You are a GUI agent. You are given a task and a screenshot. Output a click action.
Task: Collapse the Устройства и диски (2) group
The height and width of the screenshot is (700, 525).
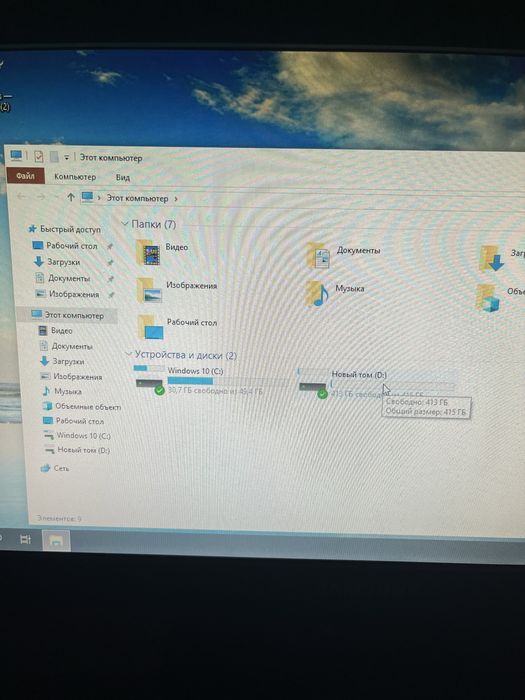coord(129,354)
